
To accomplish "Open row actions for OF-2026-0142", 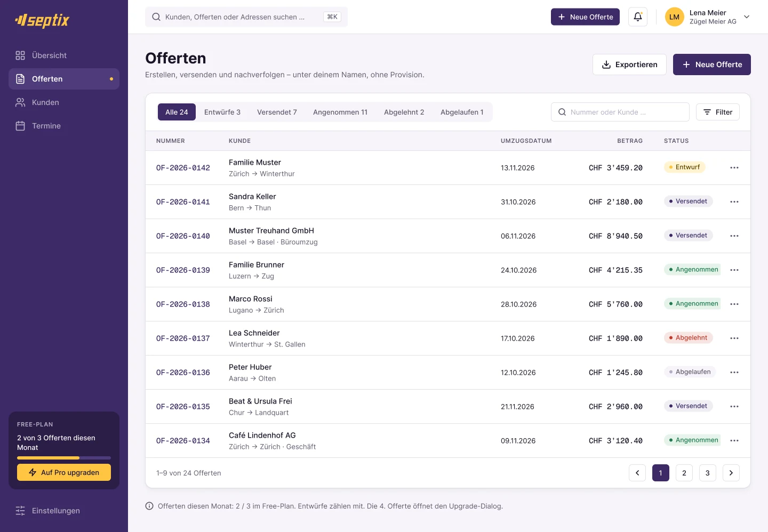I will [x=734, y=168].
